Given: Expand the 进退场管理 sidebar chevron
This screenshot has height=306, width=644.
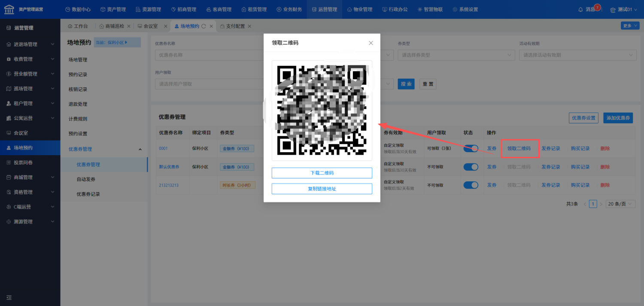Looking at the screenshot, I should point(52,44).
